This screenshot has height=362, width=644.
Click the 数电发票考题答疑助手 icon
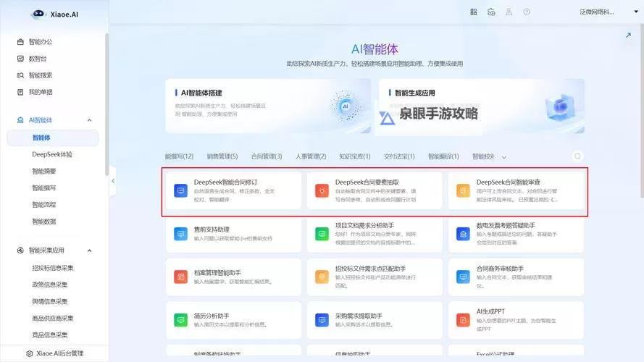tap(464, 234)
